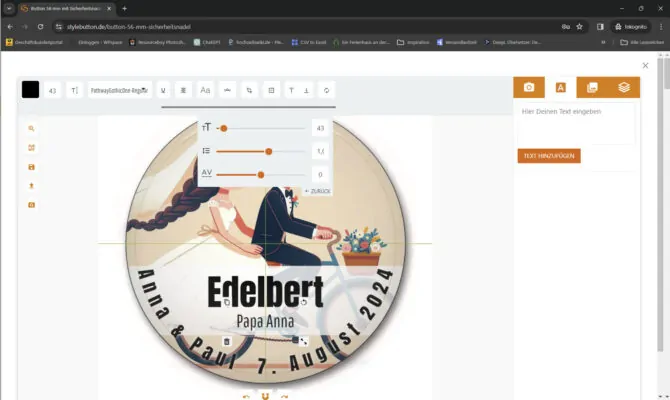Click the trash delete handle of selected text
The height and width of the screenshot is (400, 670).
click(227, 341)
